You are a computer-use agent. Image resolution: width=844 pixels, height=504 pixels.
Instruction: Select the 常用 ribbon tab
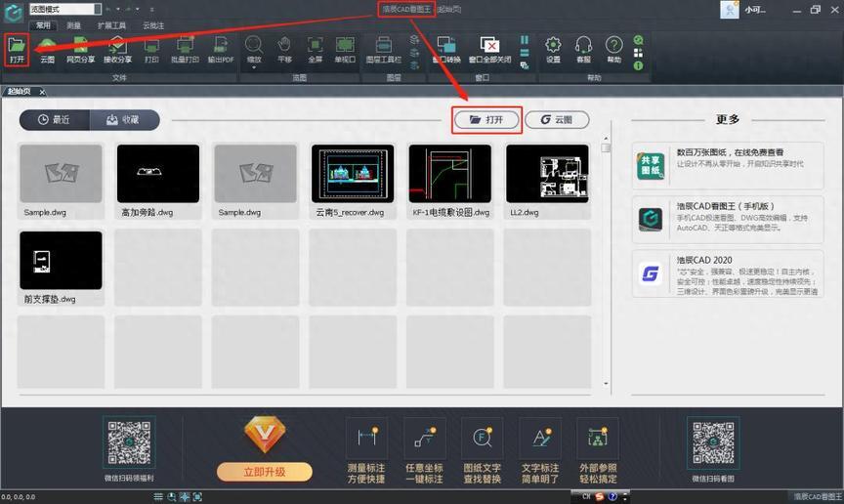tap(43, 25)
